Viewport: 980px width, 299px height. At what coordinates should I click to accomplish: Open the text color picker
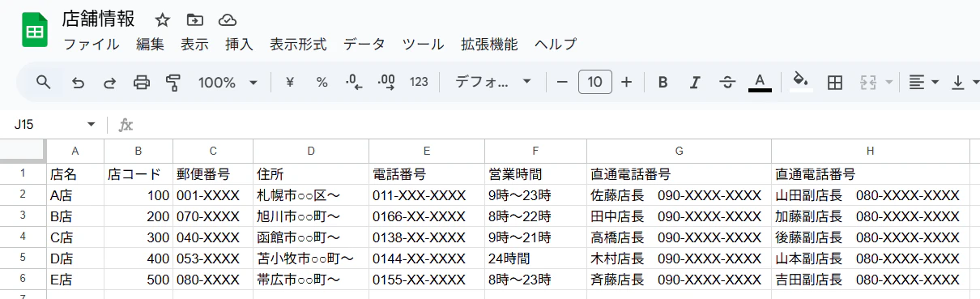click(x=760, y=82)
